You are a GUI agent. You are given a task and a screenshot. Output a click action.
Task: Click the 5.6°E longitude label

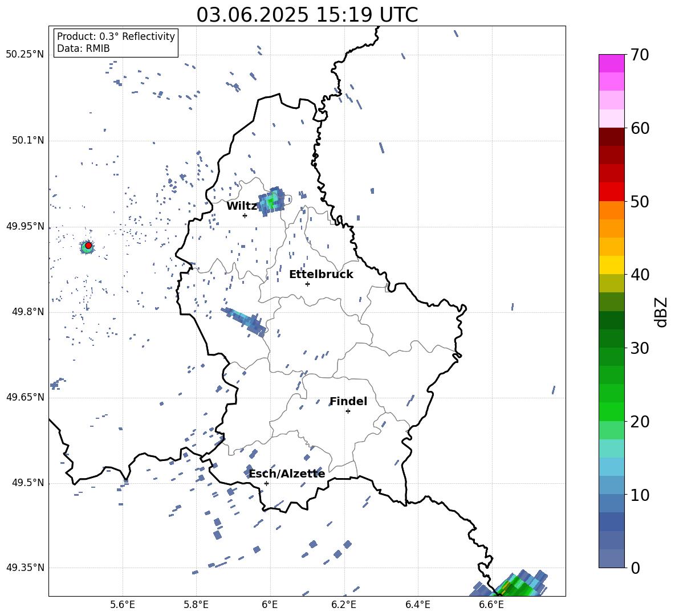(123, 605)
